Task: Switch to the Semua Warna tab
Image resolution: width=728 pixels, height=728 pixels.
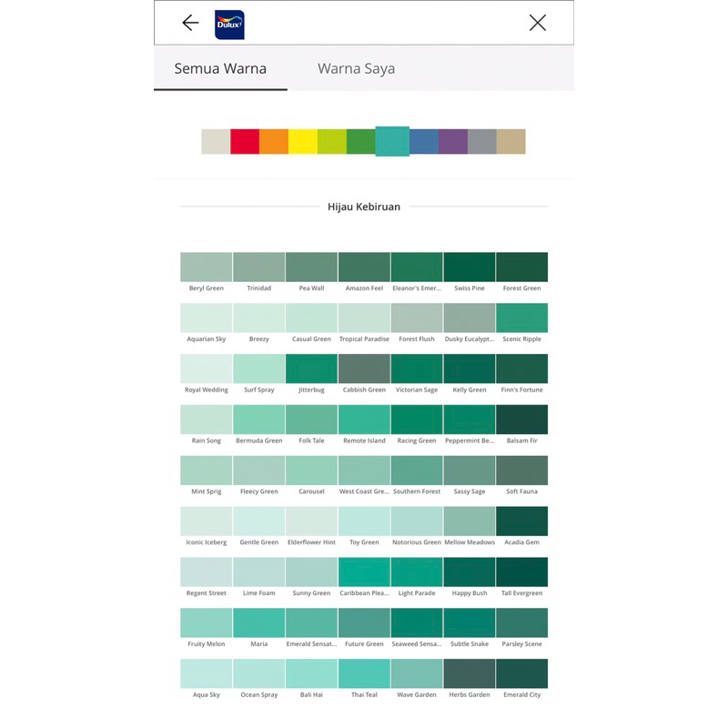Action: click(x=220, y=69)
